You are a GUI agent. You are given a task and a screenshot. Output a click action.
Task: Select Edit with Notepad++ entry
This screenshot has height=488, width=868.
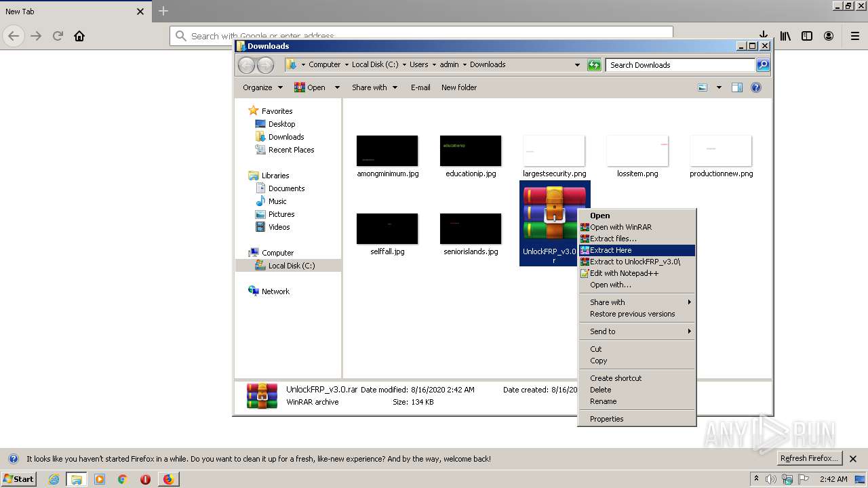[x=636, y=273]
